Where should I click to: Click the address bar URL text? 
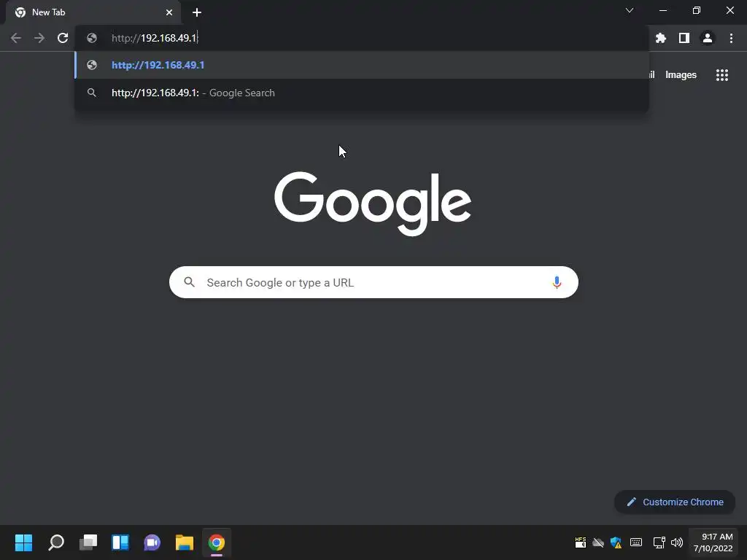[x=155, y=38]
